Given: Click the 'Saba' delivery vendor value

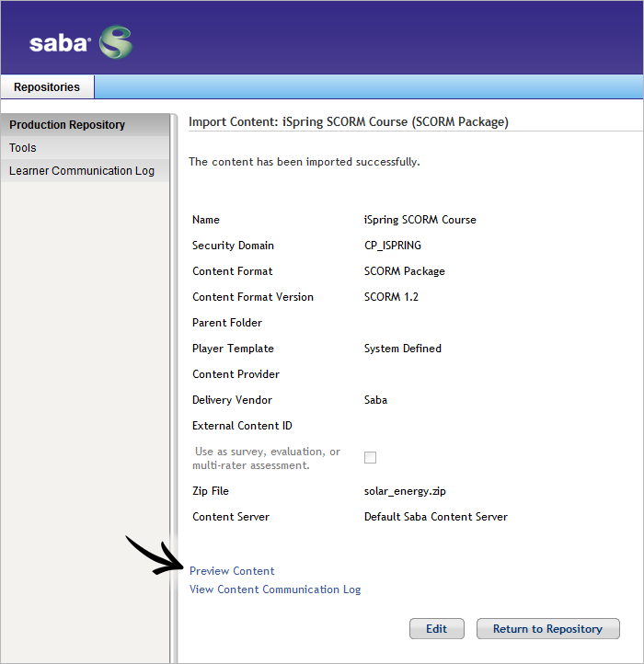Looking at the screenshot, I should [375, 400].
